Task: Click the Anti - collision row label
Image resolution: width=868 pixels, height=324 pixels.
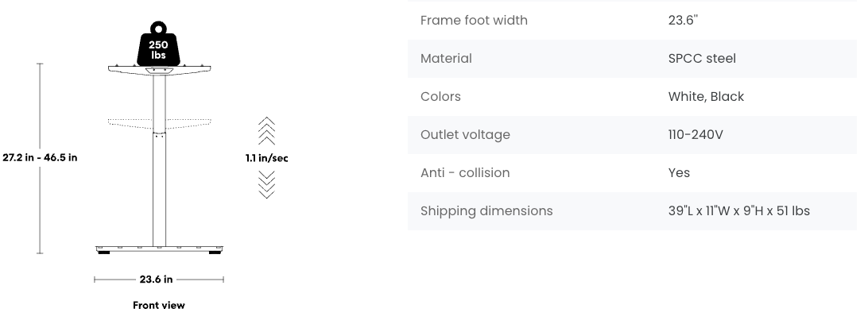Action: tap(465, 173)
